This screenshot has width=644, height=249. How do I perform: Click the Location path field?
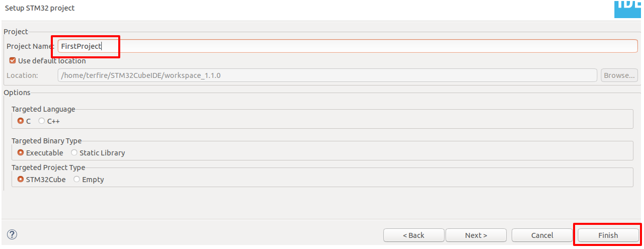327,75
